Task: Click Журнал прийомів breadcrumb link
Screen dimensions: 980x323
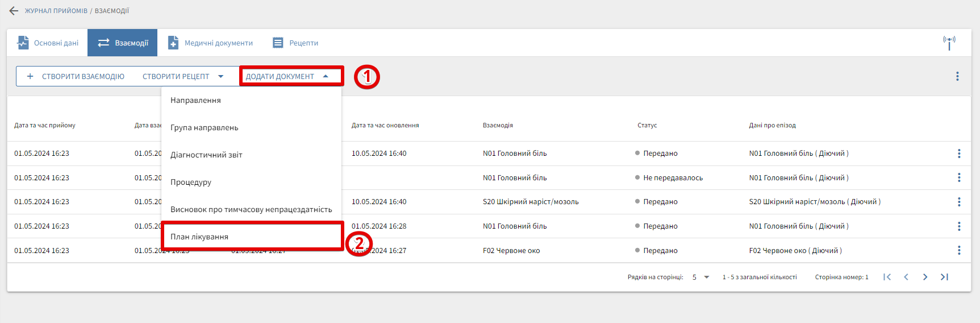Action: 56,11
